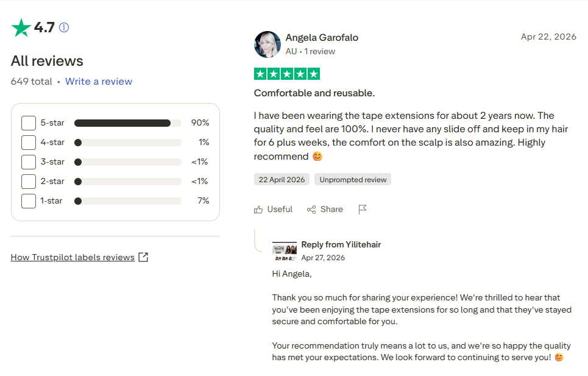Click external link icon beside Trustpilot labels
588x376 pixels.
click(x=143, y=257)
